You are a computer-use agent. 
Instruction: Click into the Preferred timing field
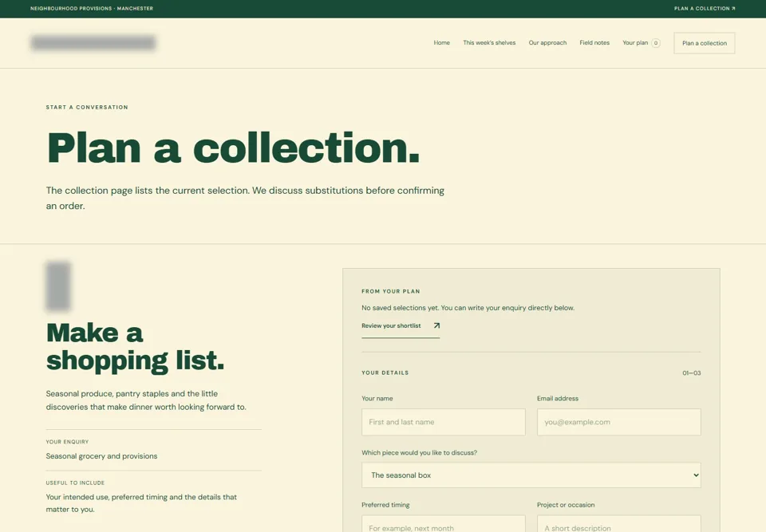[x=443, y=524]
